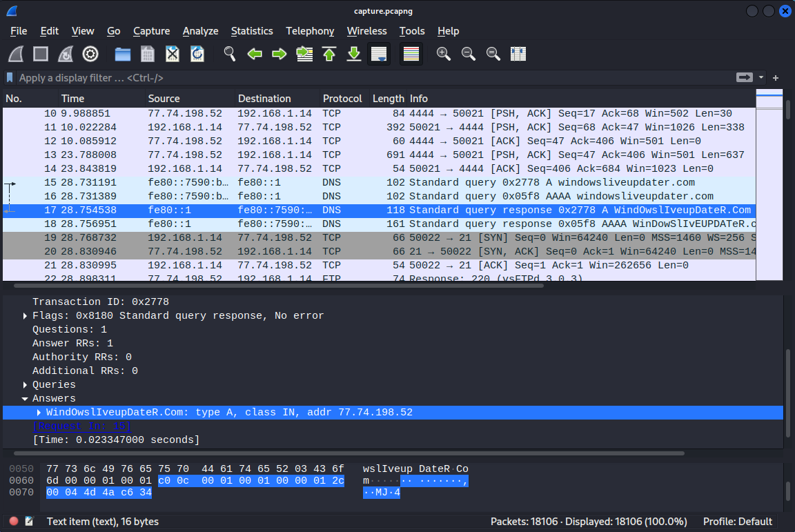Open the Statistics menu
This screenshot has height=532, width=795.
point(252,31)
